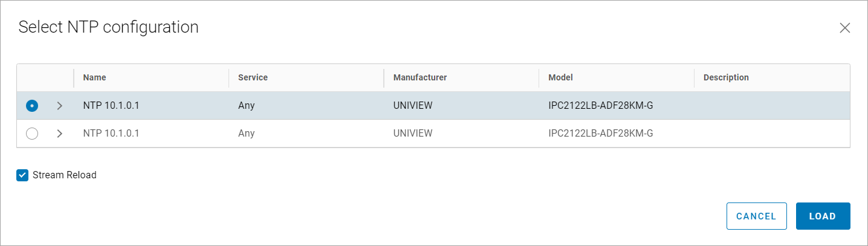Close the Select NTP configuration dialog

(844, 28)
